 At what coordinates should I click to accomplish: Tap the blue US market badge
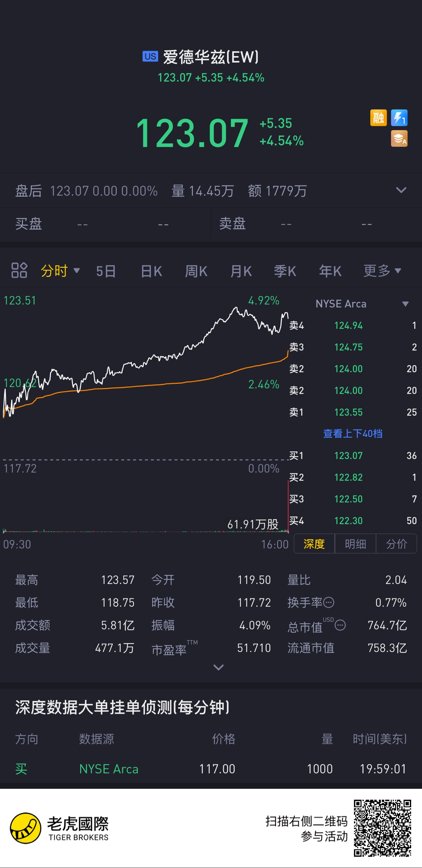point(150,56)
